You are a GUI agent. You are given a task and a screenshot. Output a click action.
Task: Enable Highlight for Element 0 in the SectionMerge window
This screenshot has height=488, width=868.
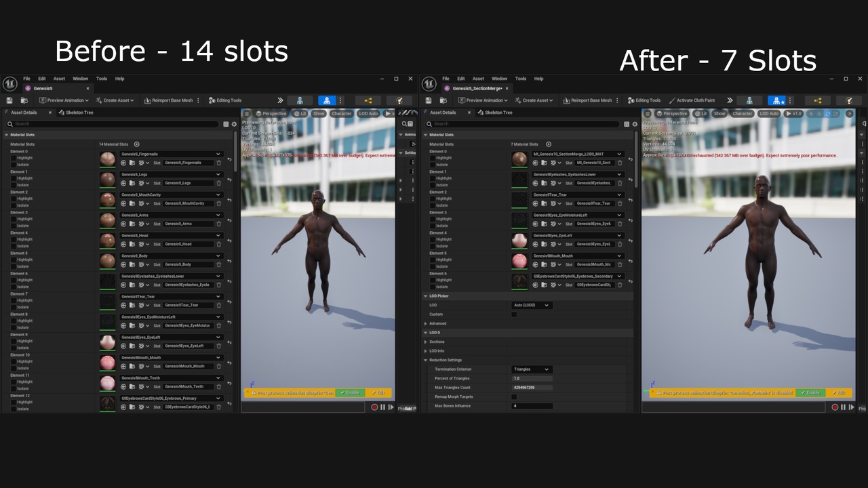[433, 158]
